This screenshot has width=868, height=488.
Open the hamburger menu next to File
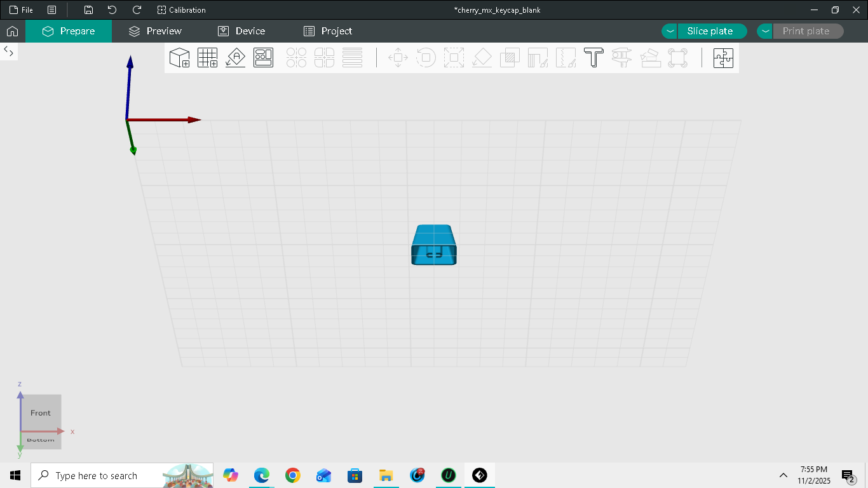[x=52, y=10]
